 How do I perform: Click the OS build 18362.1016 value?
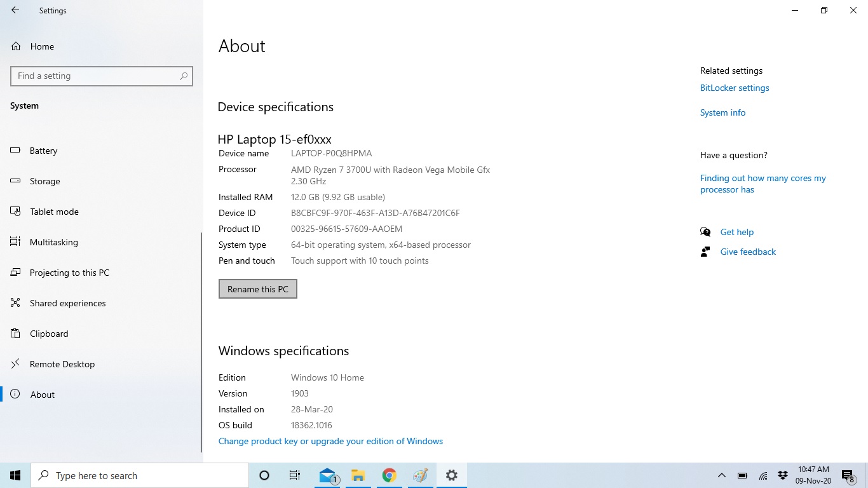[x=311, y=425]
